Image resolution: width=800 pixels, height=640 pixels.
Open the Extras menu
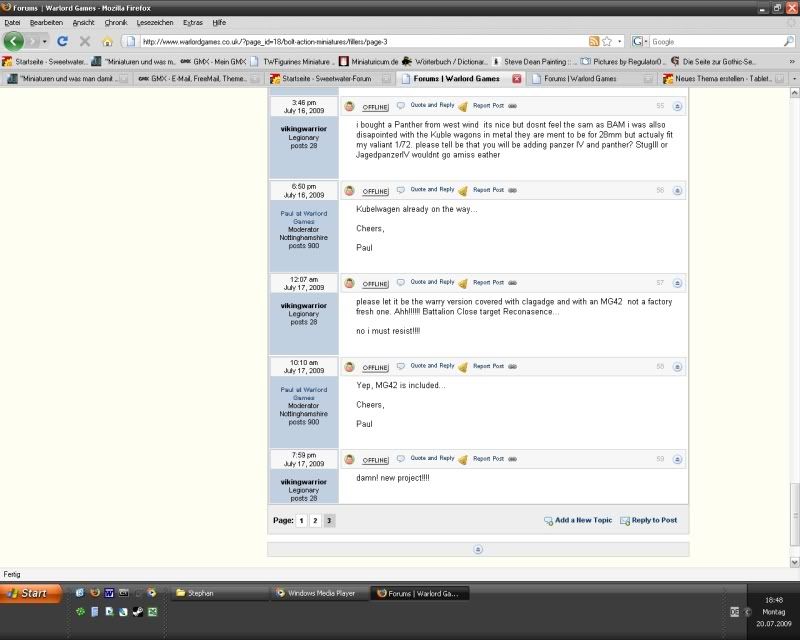(193, 22)
